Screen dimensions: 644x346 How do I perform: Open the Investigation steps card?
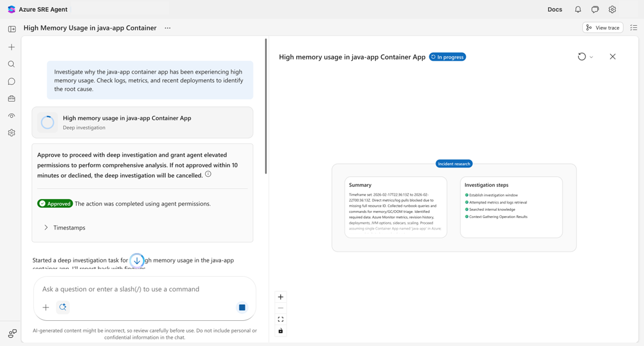coord(511,207)
